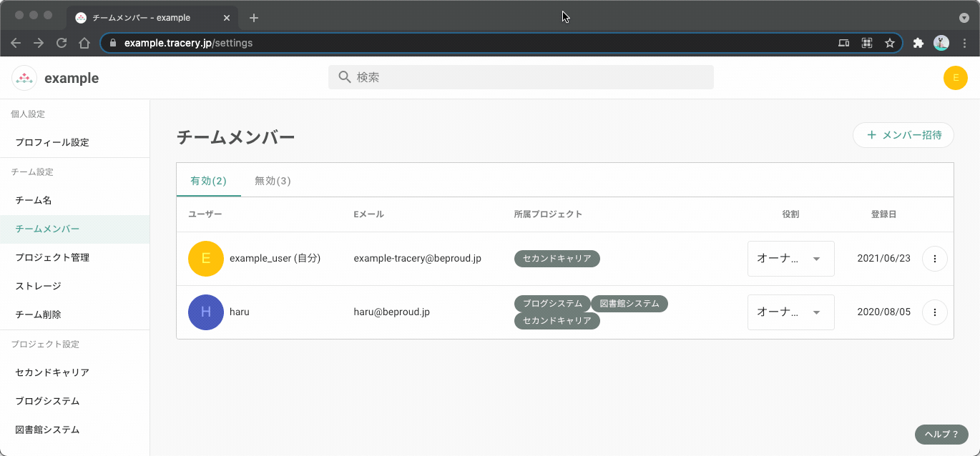Image resolution: width=980 pixels, height=456 pixels.
Task: Open Chrome's three-dot menu
Action: pyautogui.click(x=965, y=43)
